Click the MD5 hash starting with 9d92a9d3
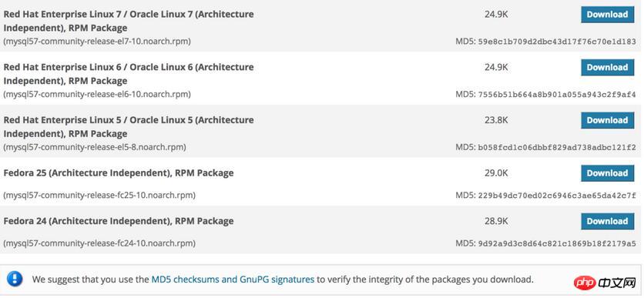The image size is (644, 298). point(558,244)
